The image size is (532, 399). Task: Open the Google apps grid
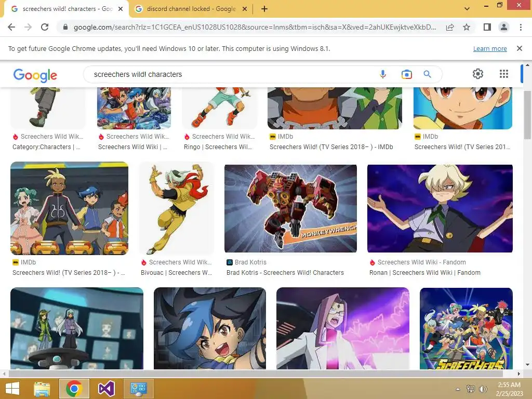504,74
